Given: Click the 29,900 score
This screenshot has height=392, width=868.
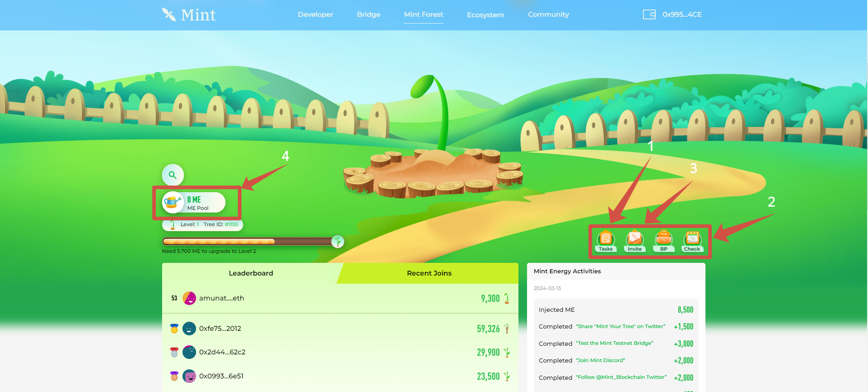Looking at the screenshot, I should (x=488, y=352).
